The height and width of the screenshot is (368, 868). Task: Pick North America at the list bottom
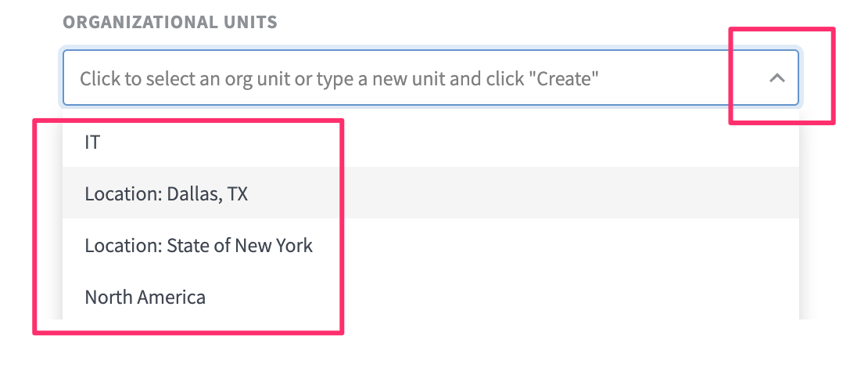pyautogui.click(x=431, y=296)
